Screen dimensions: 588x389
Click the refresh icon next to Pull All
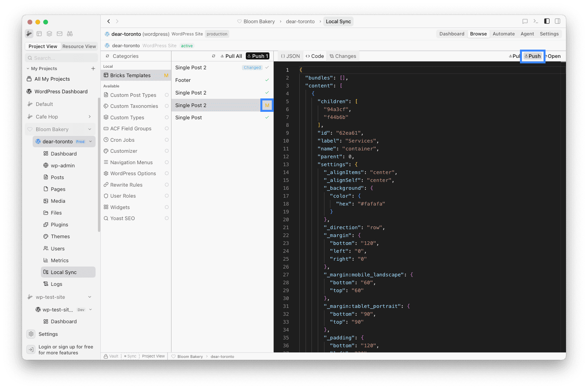(x=214, y=56)
